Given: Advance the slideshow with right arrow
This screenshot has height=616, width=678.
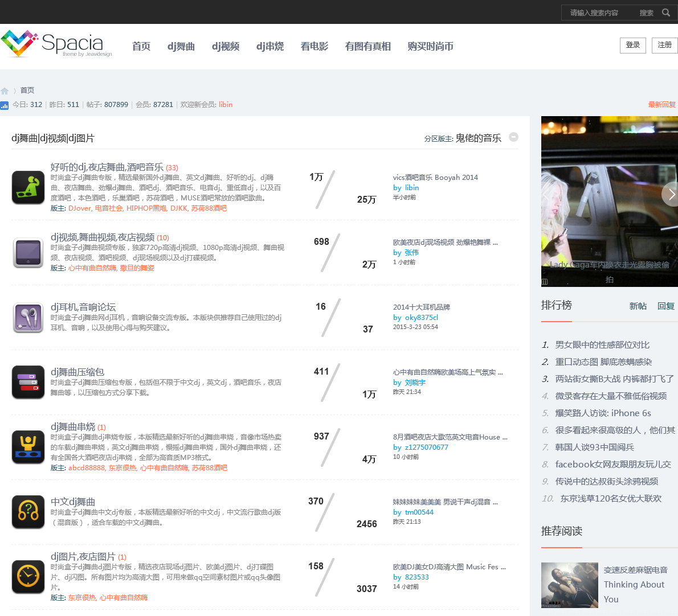Looking at the screenshot, I should pos(671,194).
